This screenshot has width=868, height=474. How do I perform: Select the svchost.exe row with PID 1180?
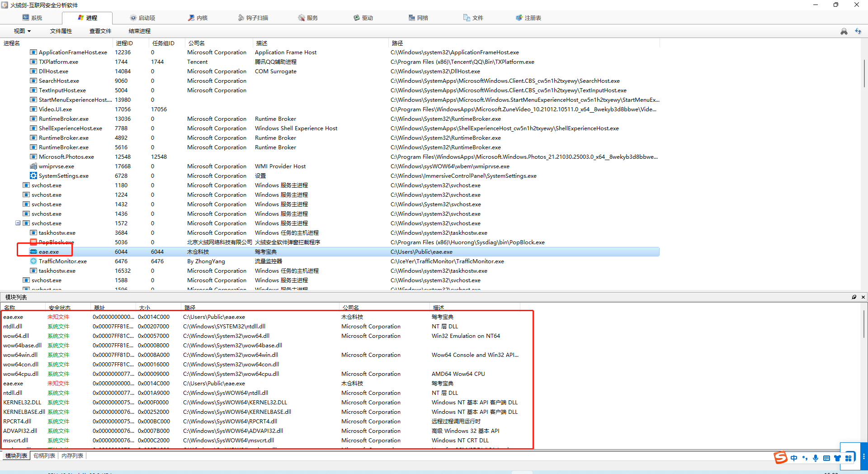(x=330, y=185)
